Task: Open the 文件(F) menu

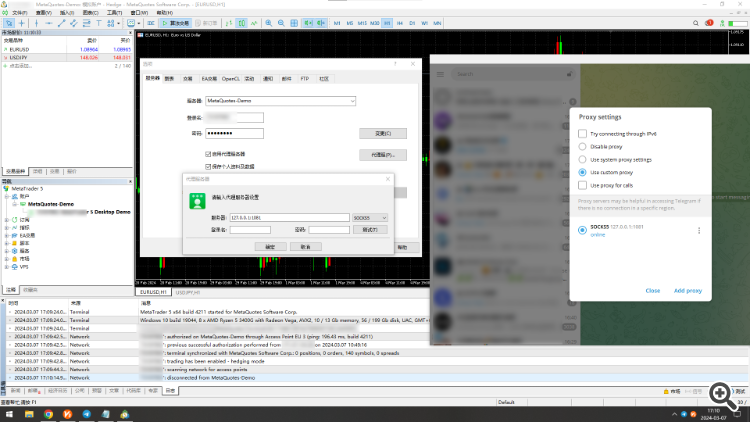Action: [x=19, y=13]
